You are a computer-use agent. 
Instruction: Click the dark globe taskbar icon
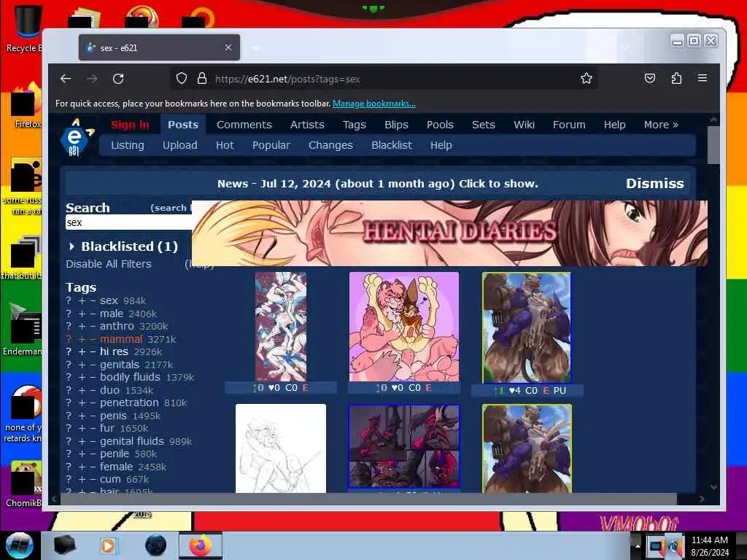(155, 545)
